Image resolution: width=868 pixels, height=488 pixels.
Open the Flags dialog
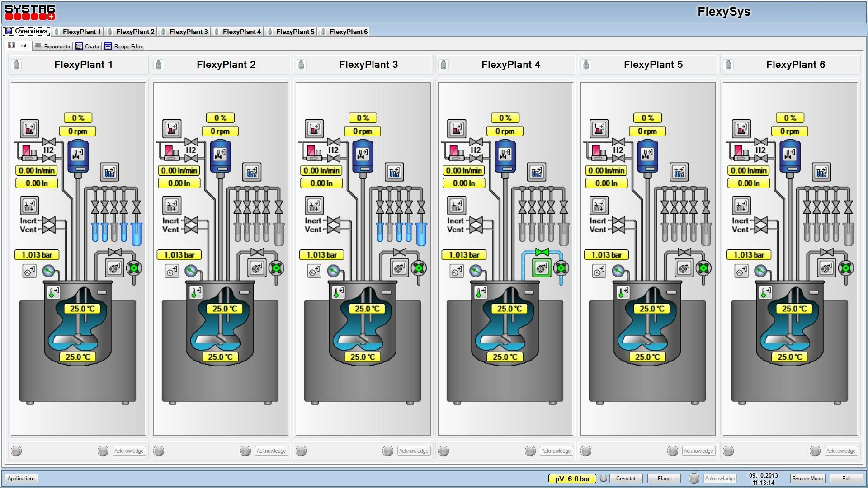point(663,479)
